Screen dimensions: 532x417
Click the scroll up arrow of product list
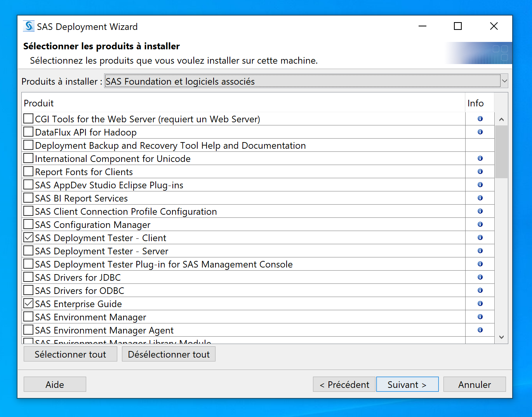point(501,119)
